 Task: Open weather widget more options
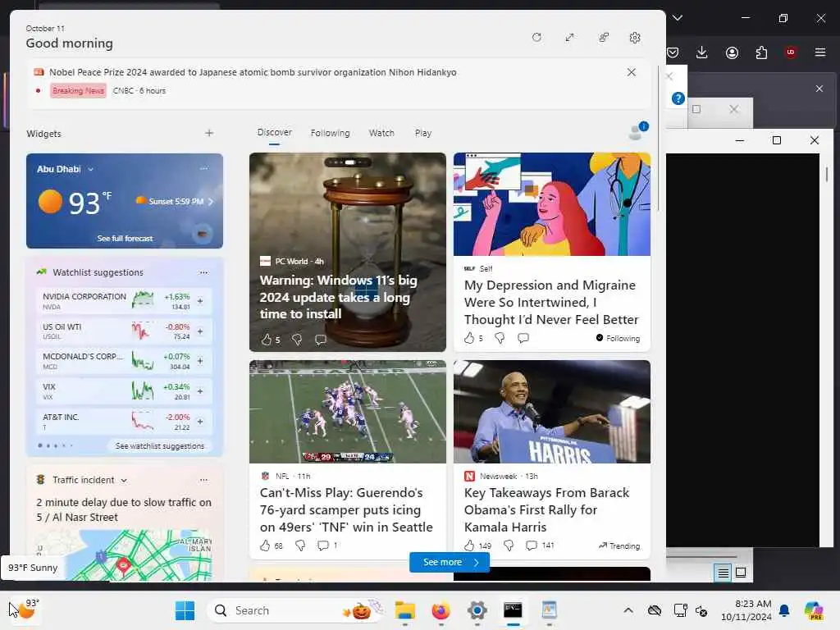click(203, 169)
